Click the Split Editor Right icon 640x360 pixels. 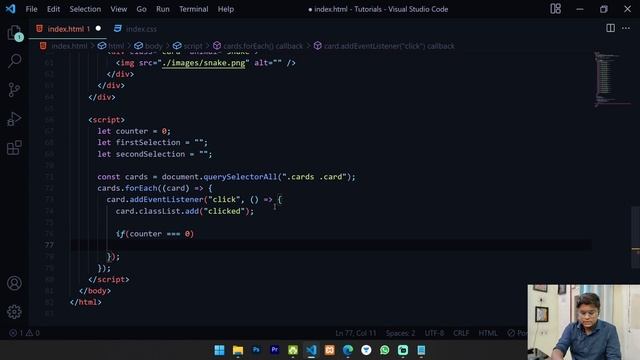tap(610, 28)
